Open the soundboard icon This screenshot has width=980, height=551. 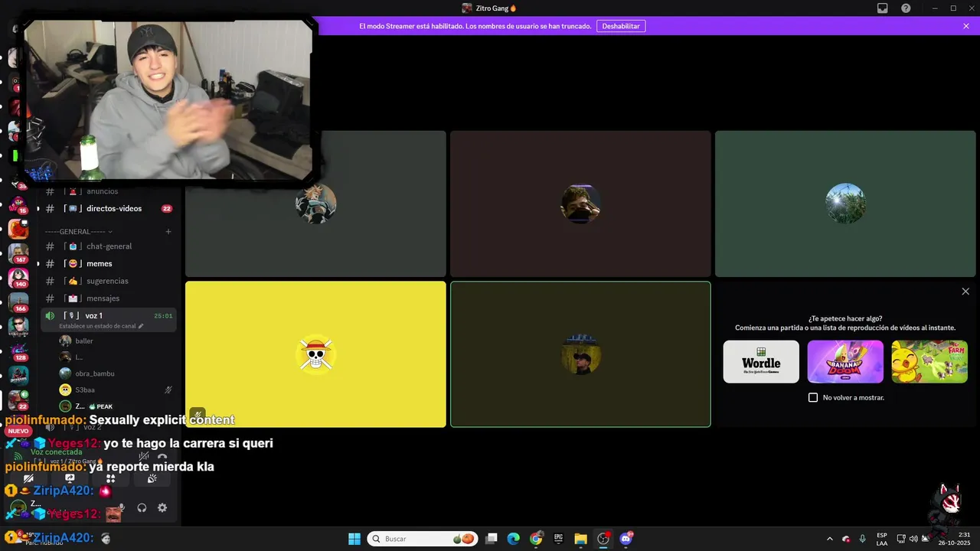(x=152, y=479)
